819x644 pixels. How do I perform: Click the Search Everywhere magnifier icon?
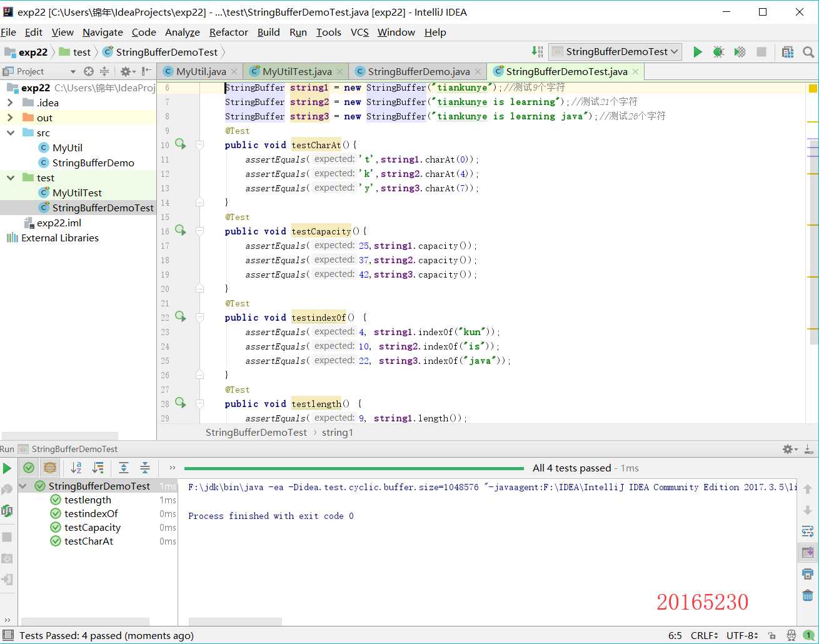(x=808, y=52)
